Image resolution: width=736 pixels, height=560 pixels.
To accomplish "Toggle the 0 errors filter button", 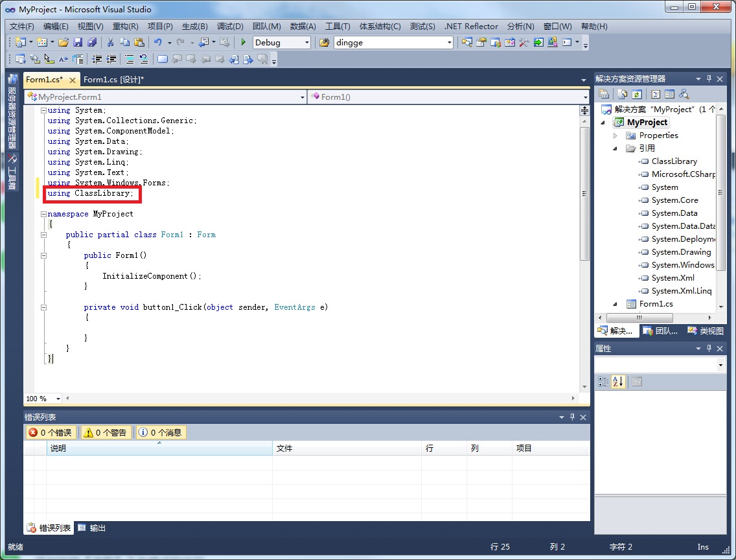I will (51, 432).
